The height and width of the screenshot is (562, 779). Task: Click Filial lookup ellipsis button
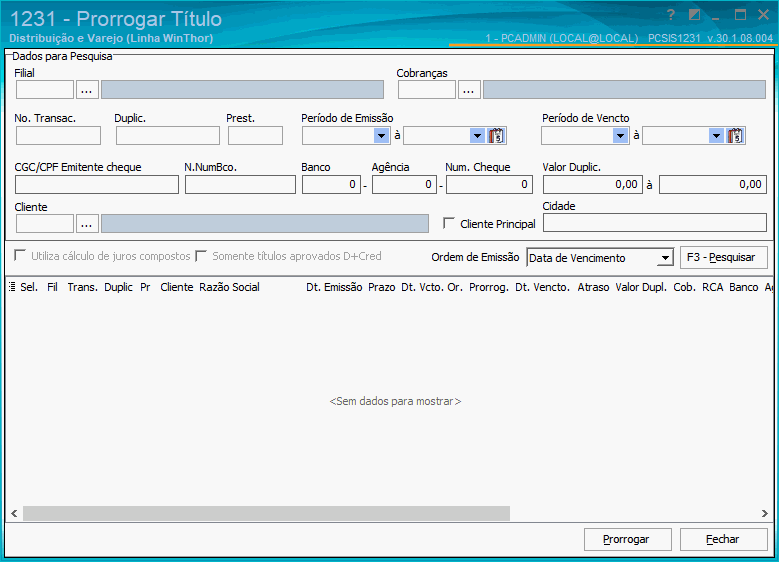(x=87, y=90)
